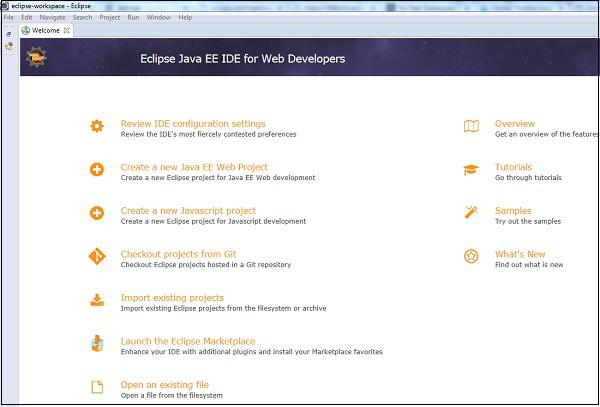This screenshot has height=407, width=600.
Task: Open the File menu
Action: (x=9, y=18)
